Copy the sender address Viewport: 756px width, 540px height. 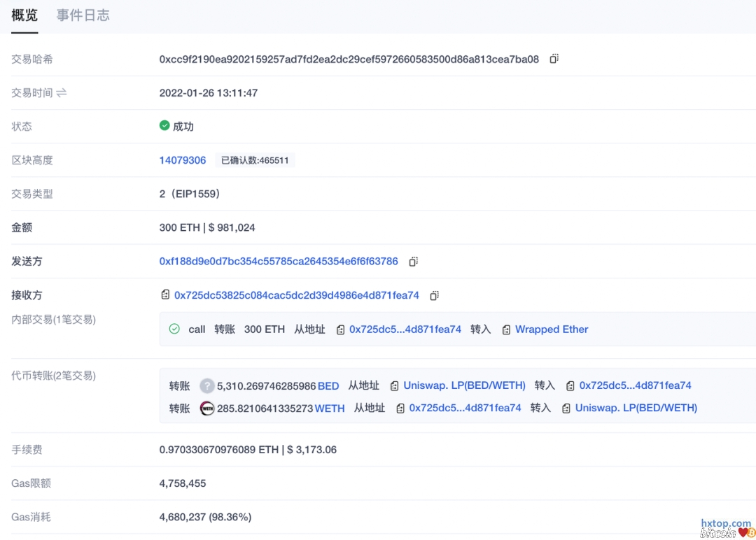point(413,262)
